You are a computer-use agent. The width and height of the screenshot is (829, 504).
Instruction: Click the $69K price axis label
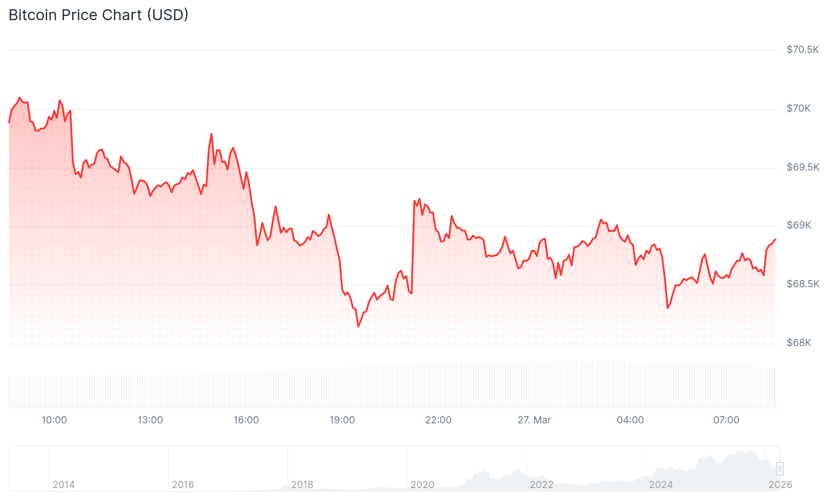798,226
